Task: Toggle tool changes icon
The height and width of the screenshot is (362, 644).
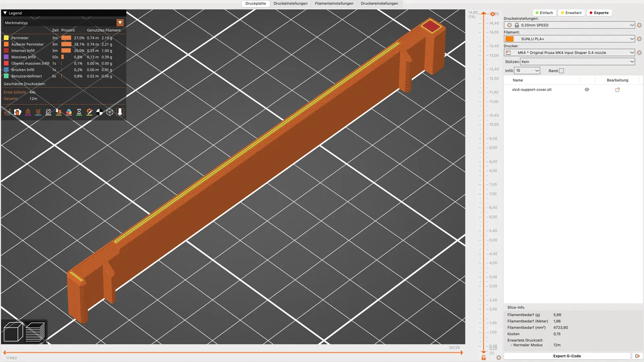Action: coord(58,112)
